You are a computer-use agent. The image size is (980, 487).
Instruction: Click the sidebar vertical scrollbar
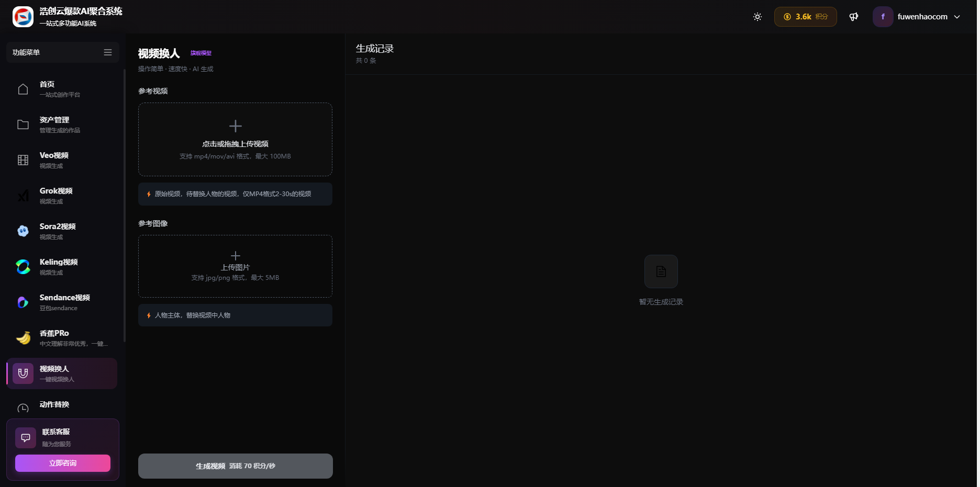click(x=124, y=205)
